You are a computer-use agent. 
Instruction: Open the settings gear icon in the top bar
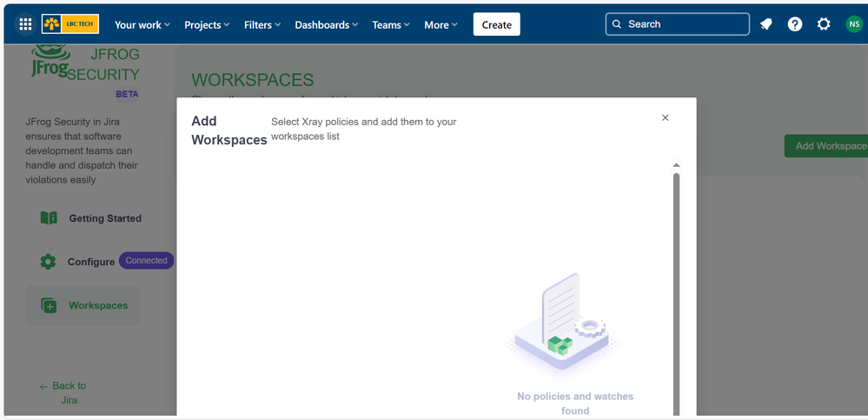tap(824, 24)
